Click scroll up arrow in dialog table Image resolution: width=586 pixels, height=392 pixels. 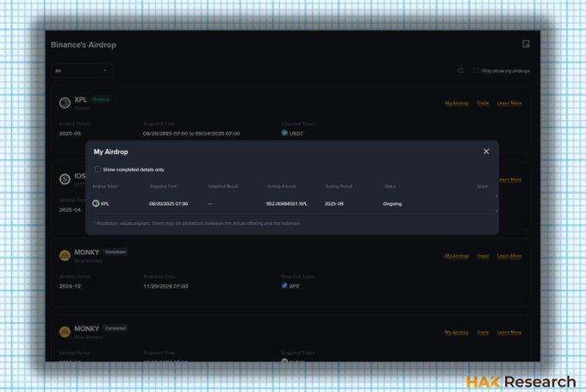(496, 196)
